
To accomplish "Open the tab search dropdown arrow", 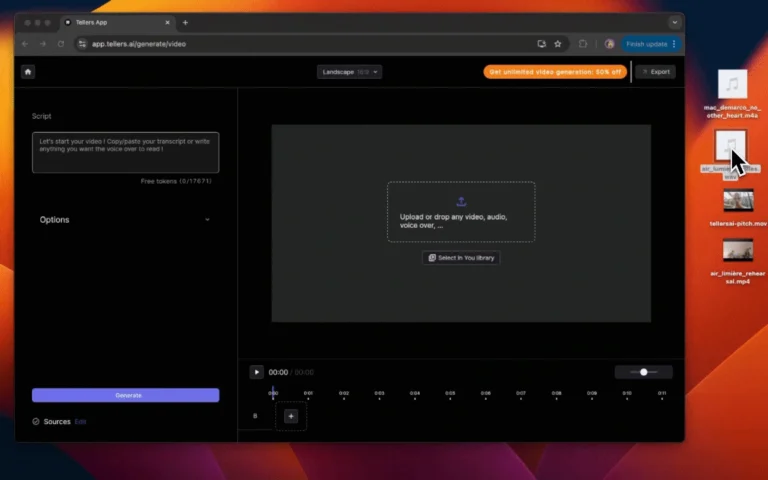I will 675,23.
